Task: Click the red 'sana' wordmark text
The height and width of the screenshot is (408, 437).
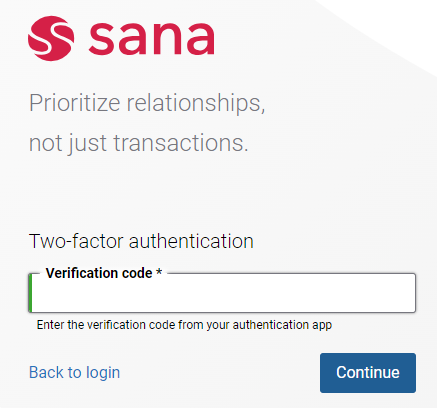Action: click(151, 38)
